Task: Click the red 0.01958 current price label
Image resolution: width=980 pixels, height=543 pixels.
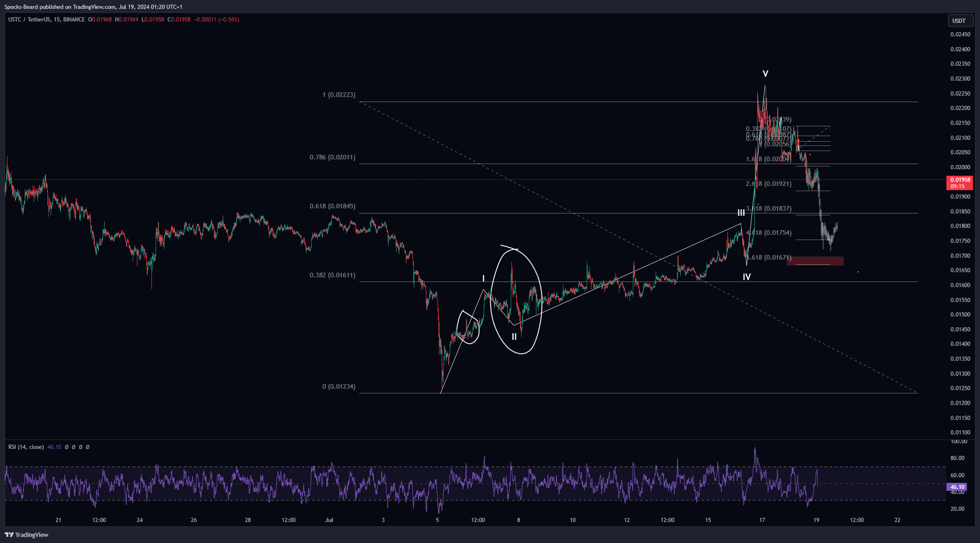Action: pos(960,183)
